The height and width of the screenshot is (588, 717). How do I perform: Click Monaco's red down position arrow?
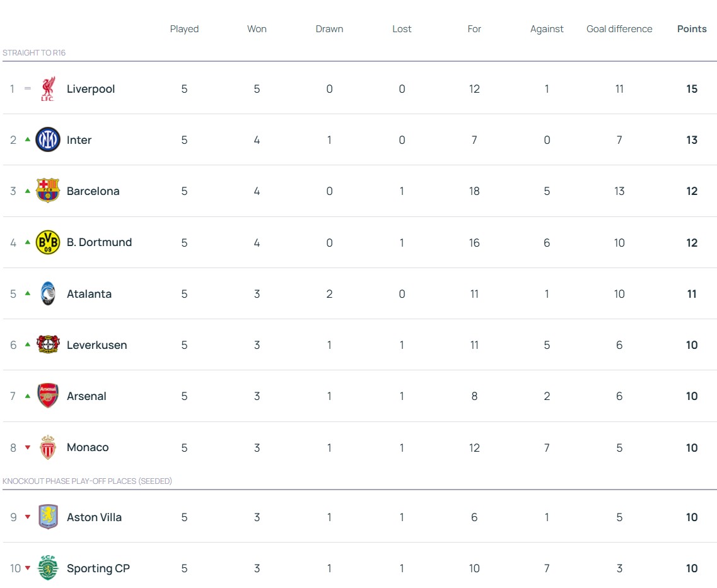pyautogui.click(x=28, y=447)
